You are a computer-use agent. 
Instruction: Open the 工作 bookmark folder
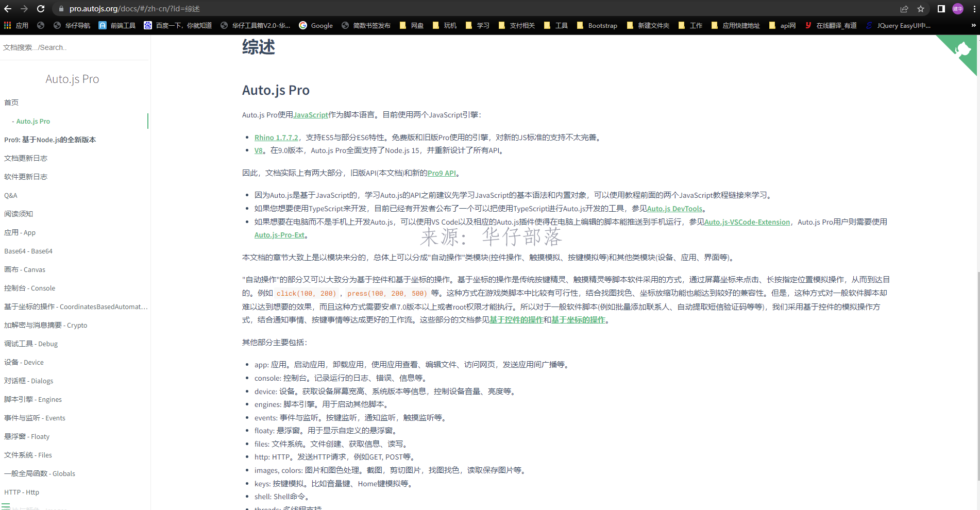pyautogui.click(x=690, y=25)
